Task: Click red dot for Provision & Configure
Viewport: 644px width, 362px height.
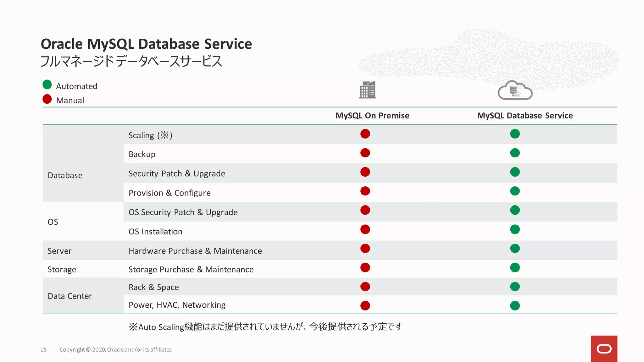Action: click(x=365, y=191)
